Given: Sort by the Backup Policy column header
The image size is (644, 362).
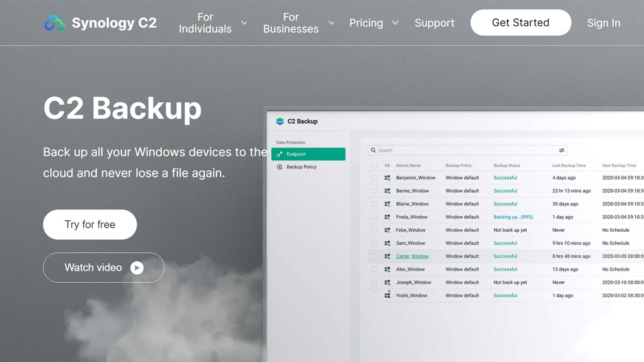Looking at the screenshot, I should [x=458, y=166].
